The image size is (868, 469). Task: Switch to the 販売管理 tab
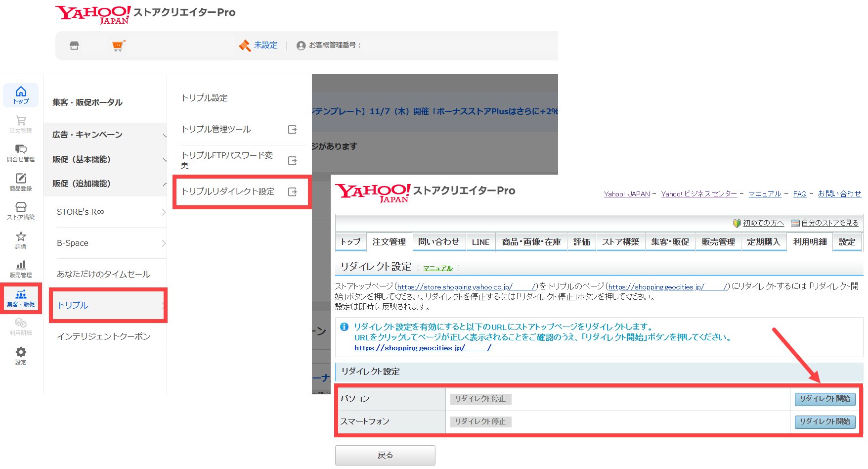click(x=718, y=242)
